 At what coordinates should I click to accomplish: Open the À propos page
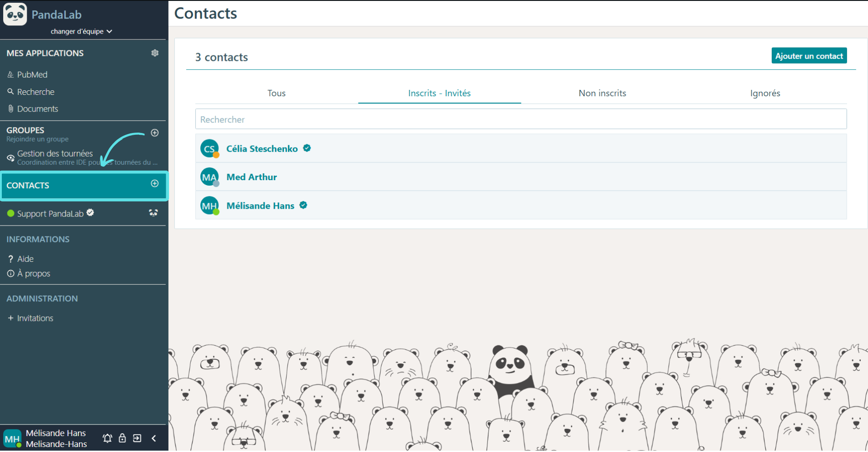point(33,274)
